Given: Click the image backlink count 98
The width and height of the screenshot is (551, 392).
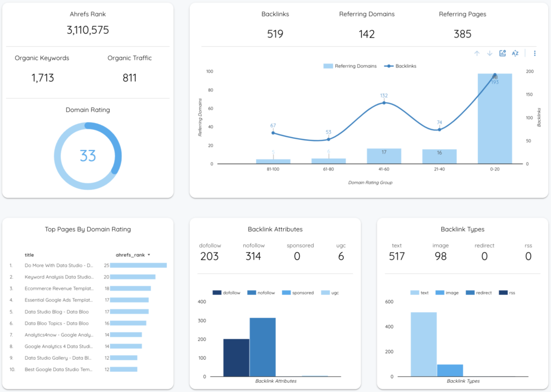Looking at the screenshot, I should coord(441,256).
